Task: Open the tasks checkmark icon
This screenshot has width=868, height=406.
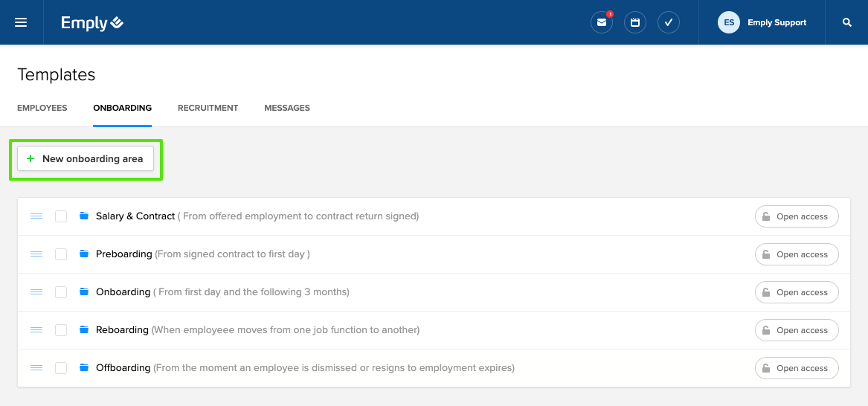Action: click(x=669, y=22)
